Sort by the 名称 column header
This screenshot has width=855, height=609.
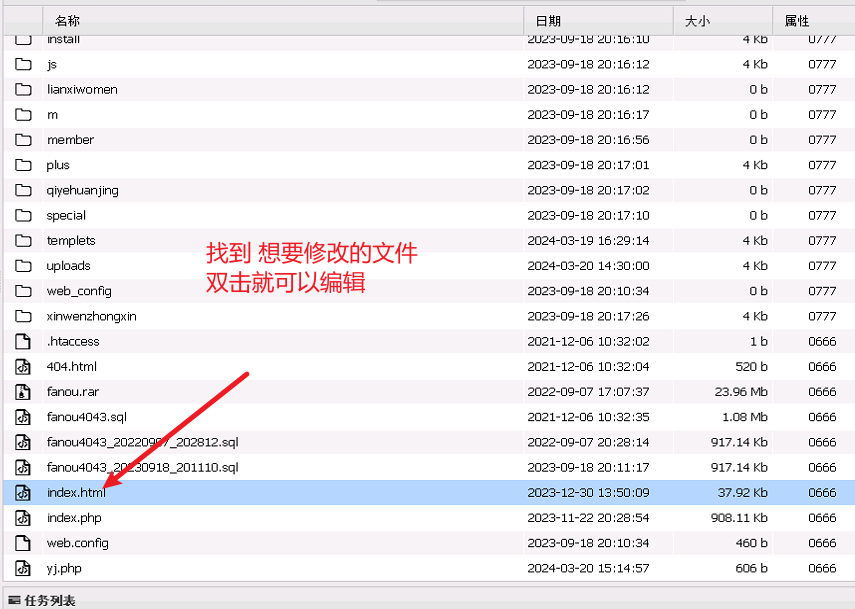point(67,20)
